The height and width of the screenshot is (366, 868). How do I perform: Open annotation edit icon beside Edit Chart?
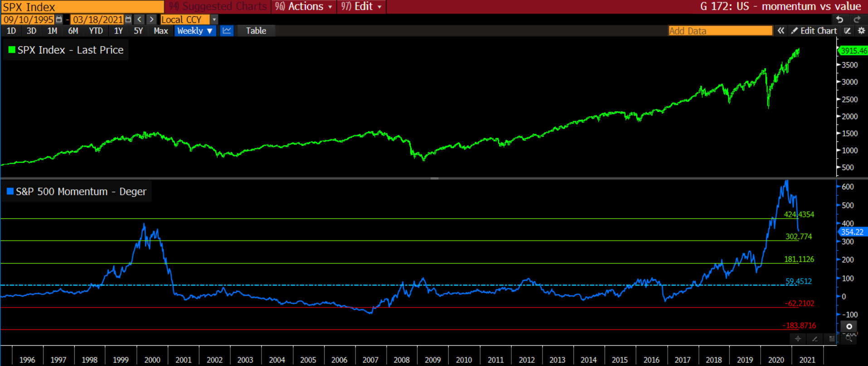click(848, 31)
